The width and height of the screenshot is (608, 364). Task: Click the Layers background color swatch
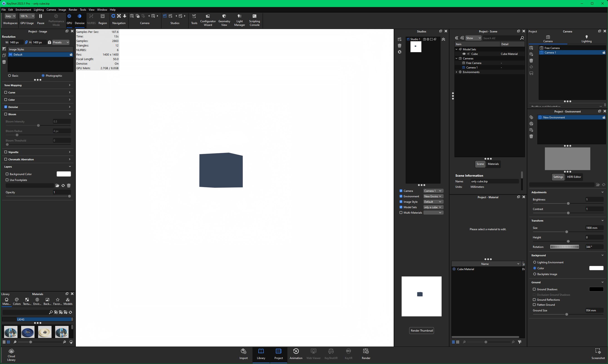[x=64, y=174]
